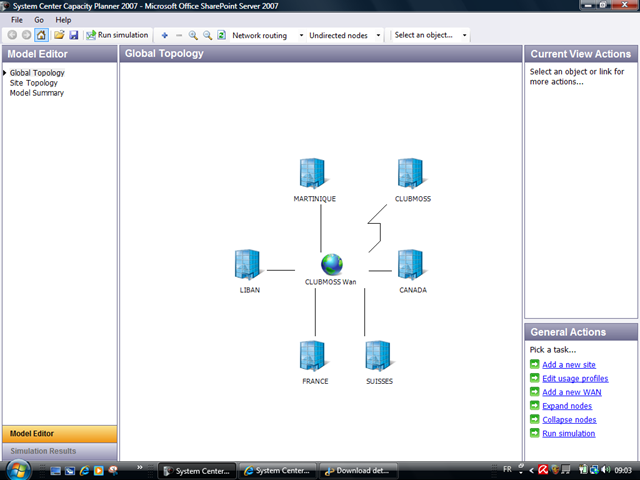Select the CANADA site building icon
Image resolution: width=640 pixels, height=480 pixels.
click(411, 264)
